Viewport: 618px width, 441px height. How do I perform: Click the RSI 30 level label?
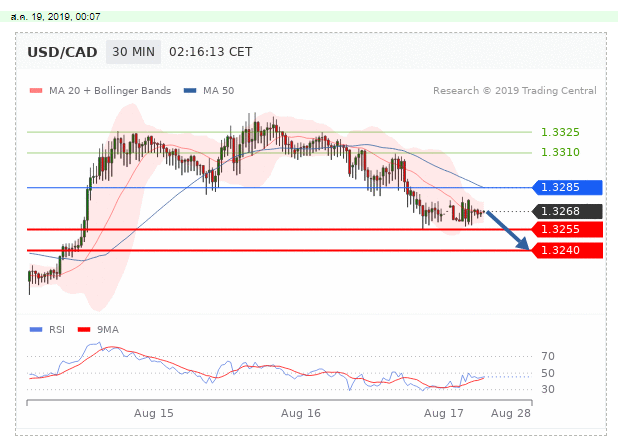(x=548, y=389)
